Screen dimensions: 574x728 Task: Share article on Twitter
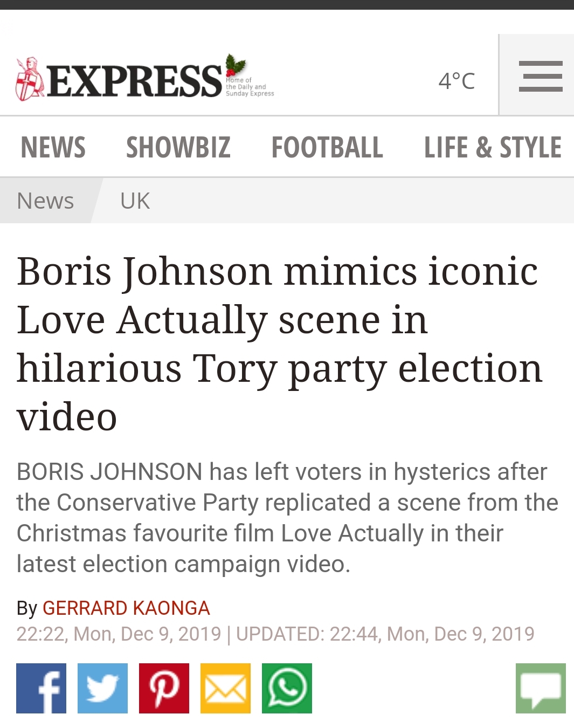pyautogui.click(x=103, y=688)
